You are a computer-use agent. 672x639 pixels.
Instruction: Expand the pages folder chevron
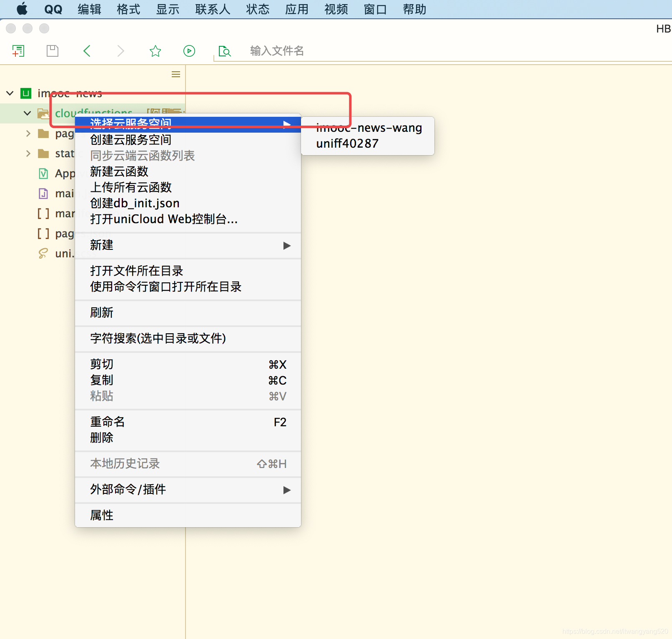[x=28, y=133]
